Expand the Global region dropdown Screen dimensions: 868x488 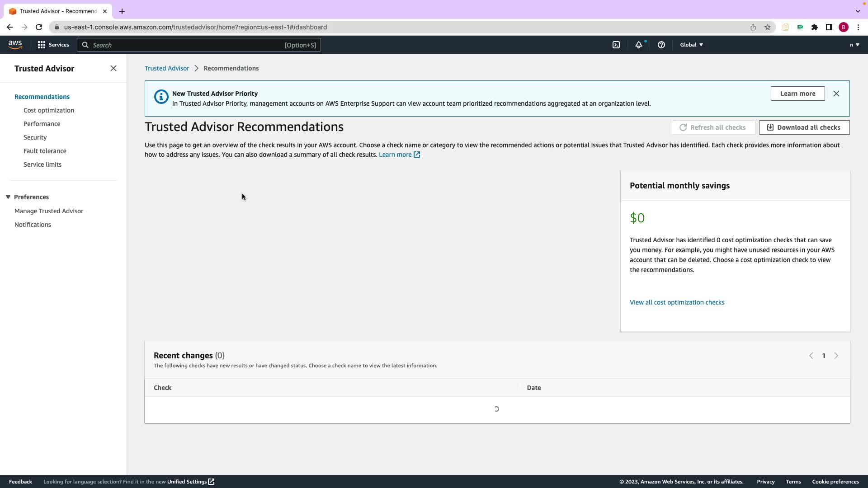(691, 45)
